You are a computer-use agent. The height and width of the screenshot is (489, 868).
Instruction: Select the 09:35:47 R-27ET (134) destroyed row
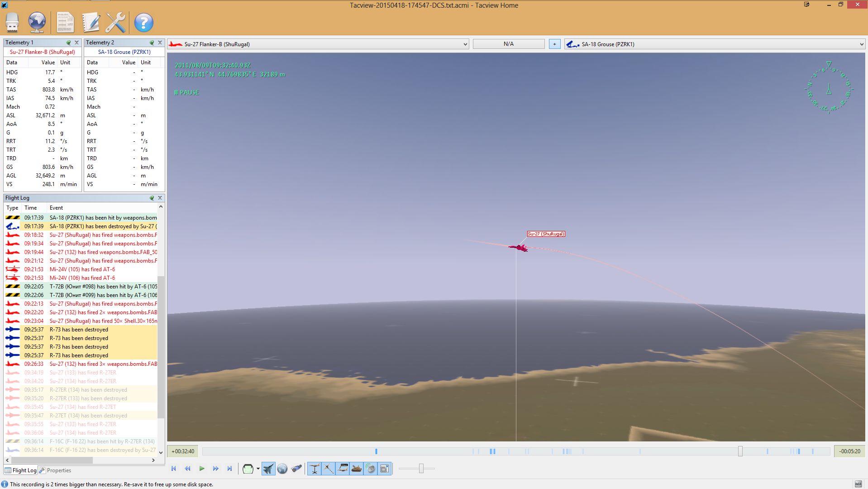coord(81,416)
